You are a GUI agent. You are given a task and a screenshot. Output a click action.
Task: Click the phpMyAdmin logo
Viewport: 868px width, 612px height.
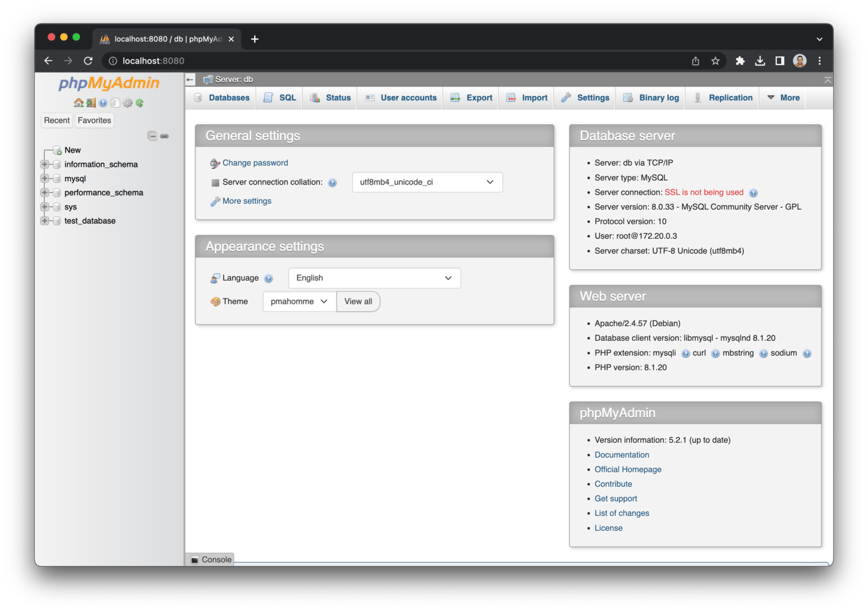(x=109, y=83)
